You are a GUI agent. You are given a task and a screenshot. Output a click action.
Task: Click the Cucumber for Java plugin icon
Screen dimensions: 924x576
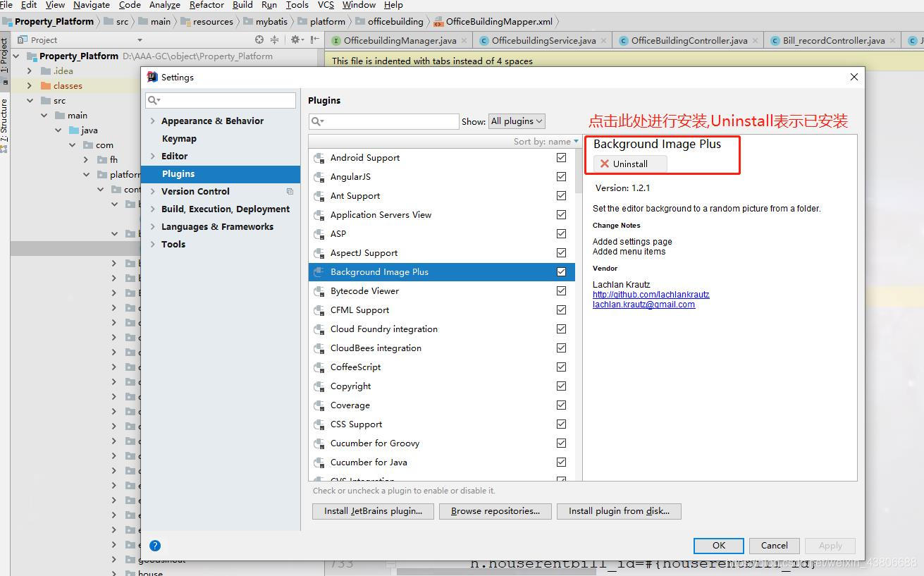(319, 462)
